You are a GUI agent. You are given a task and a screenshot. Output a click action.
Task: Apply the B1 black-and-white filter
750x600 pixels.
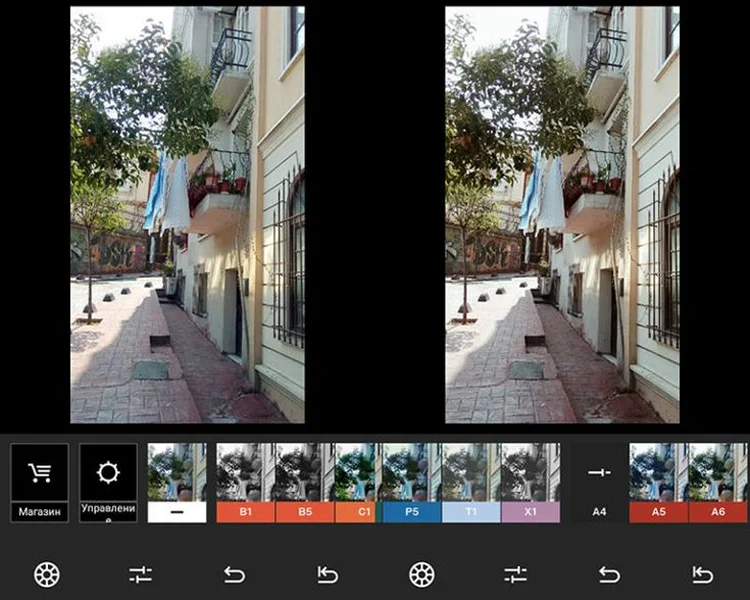coord(245,482)
